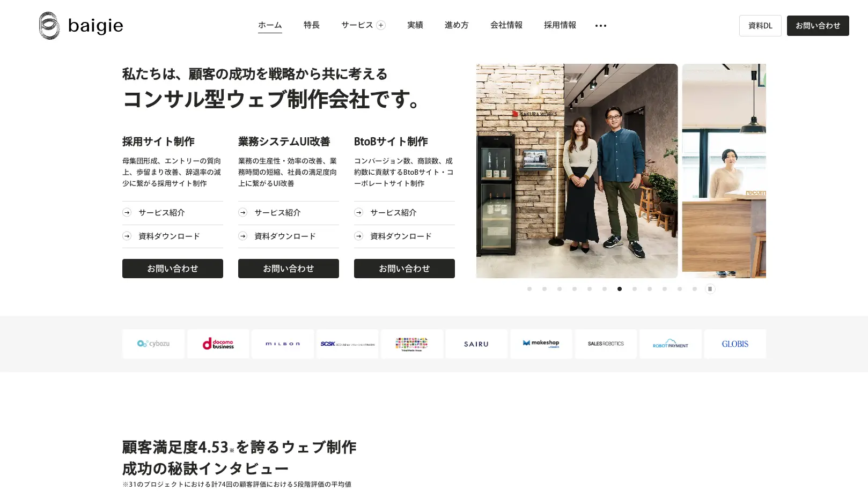Select the active seventh slideshow dot
Viewport: 868px width, 491px height.
[x=620, y=289]
